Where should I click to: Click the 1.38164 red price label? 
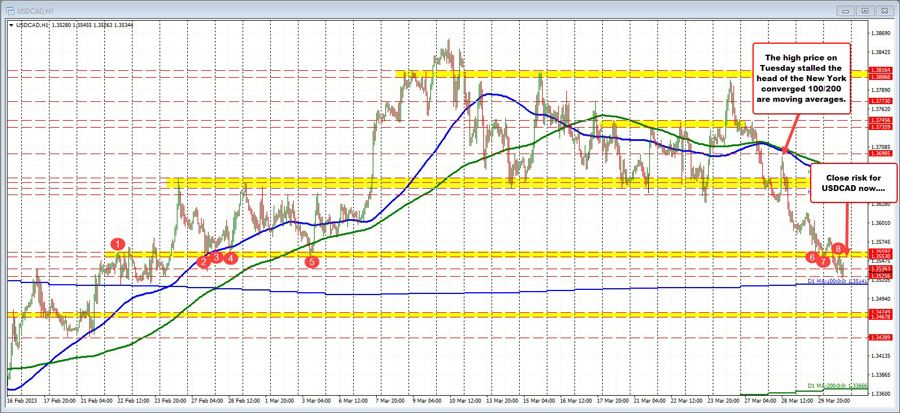(x=881, y=70)
